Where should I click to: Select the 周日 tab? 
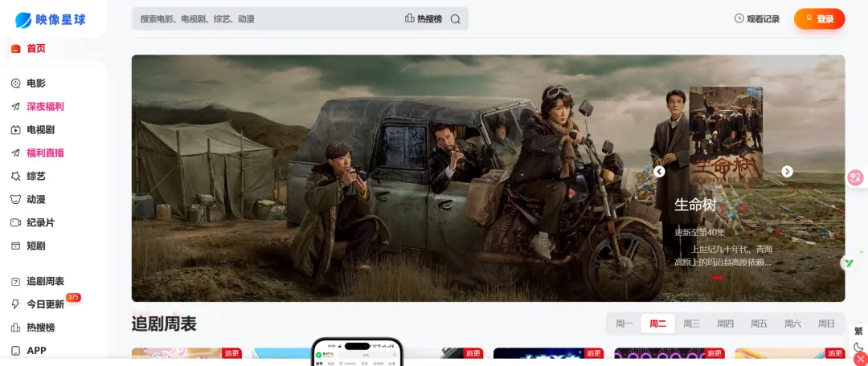pyautogui.click(x=826, y=324)
